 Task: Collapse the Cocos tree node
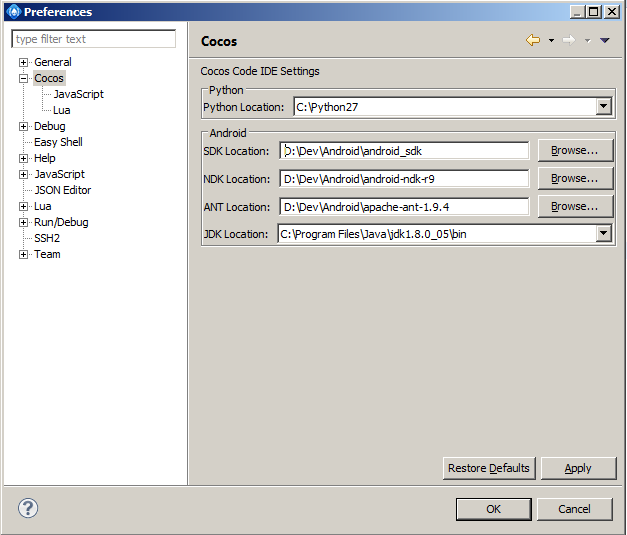[23, 78]
